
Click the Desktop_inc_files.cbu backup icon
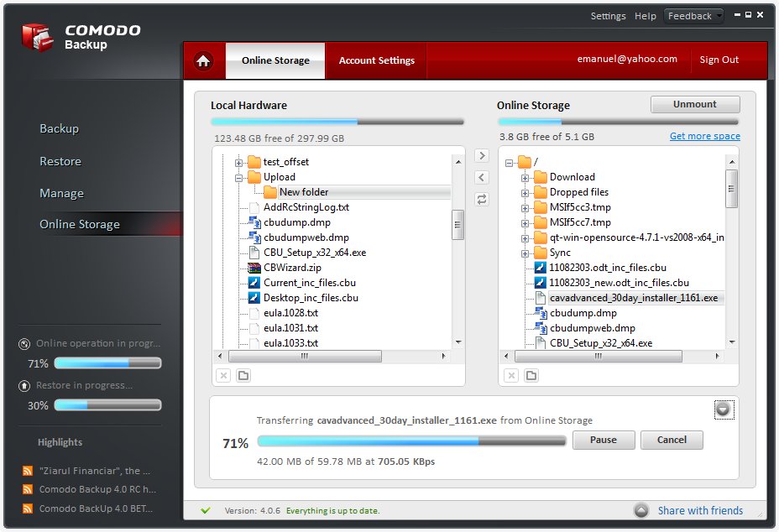click(x=254, y=298)
